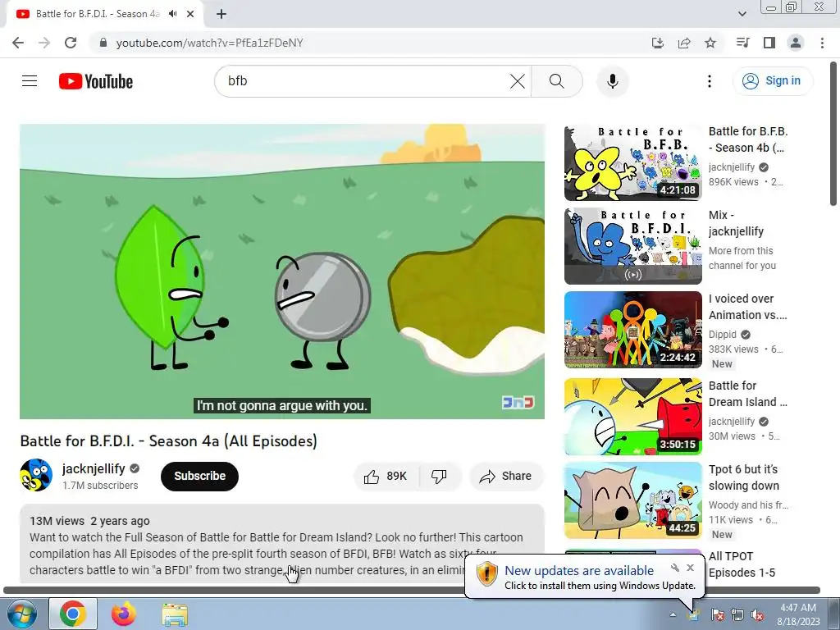Go forward with the browser forward arrow

(44, 43)
